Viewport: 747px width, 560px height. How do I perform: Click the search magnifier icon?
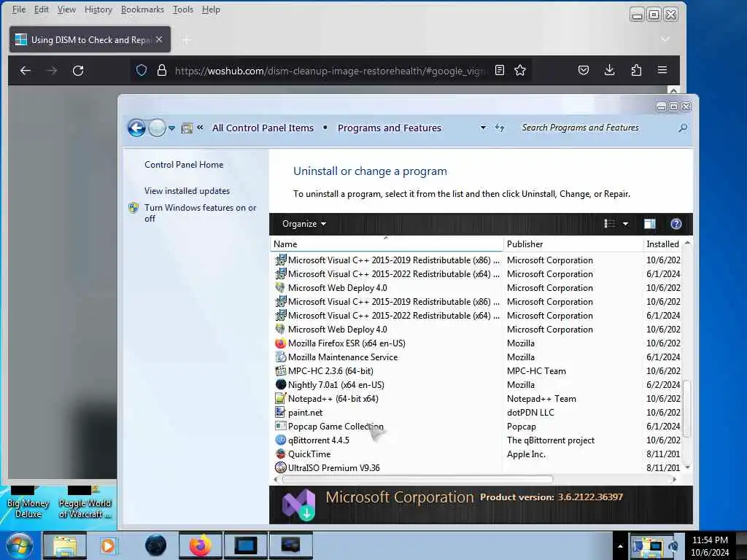tap(683, 128)
